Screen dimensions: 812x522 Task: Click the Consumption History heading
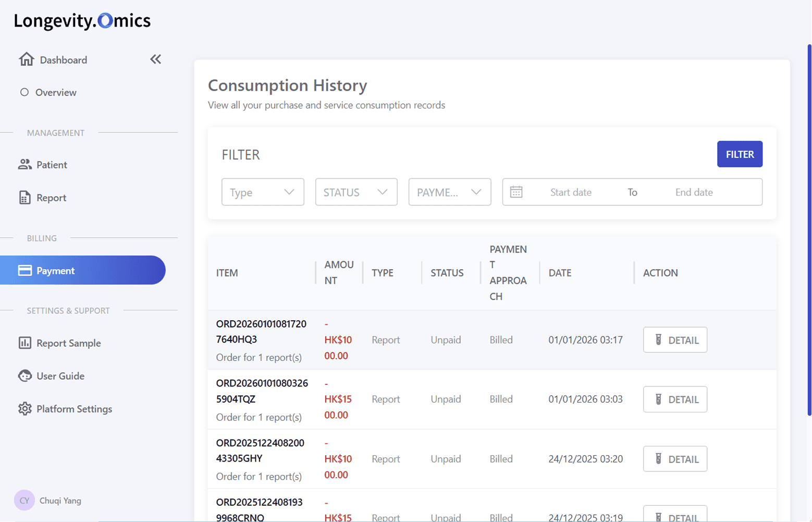288,85
